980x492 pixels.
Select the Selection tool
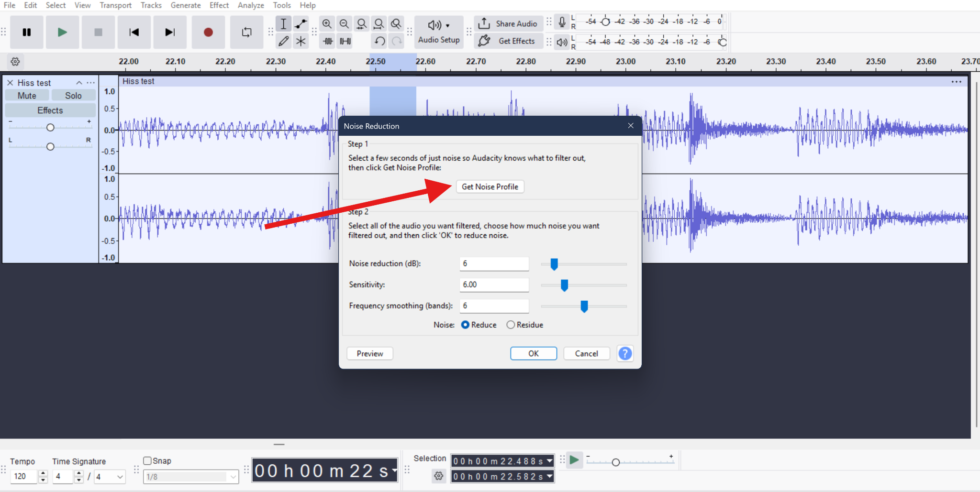pyautogui.click(x=283, y=23)
